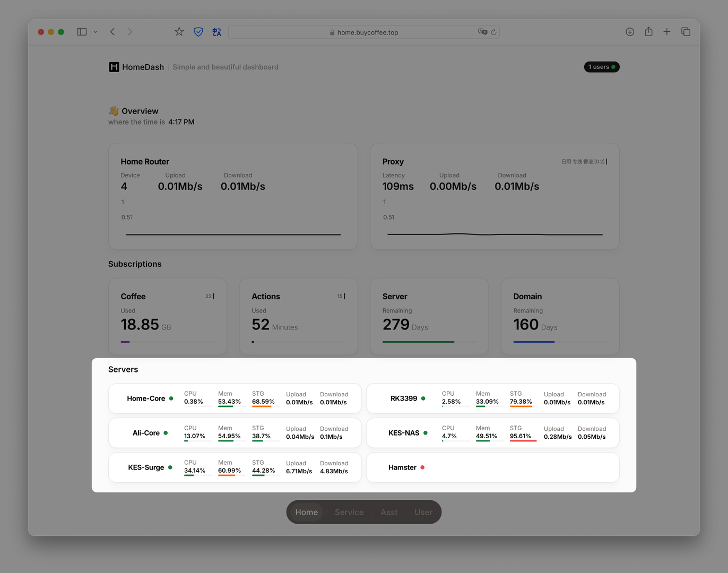
Task: Show the tab overview grid
Action: click(x=686, y=32)
